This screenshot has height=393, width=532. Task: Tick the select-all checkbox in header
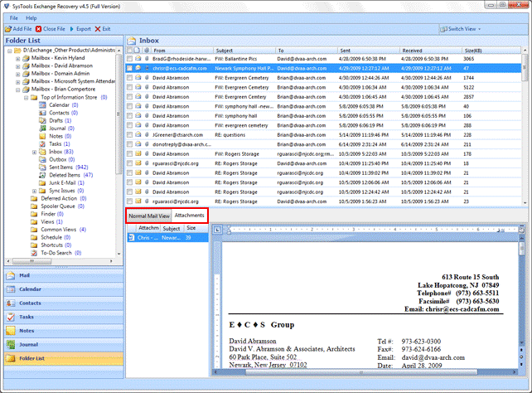tap(129, 51)
